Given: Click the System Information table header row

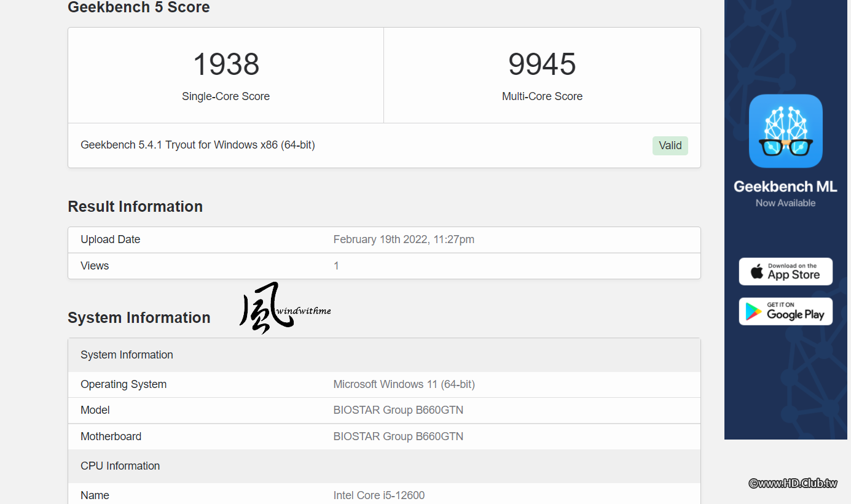Looking at the screenshot, I should (x=384, y=355).
